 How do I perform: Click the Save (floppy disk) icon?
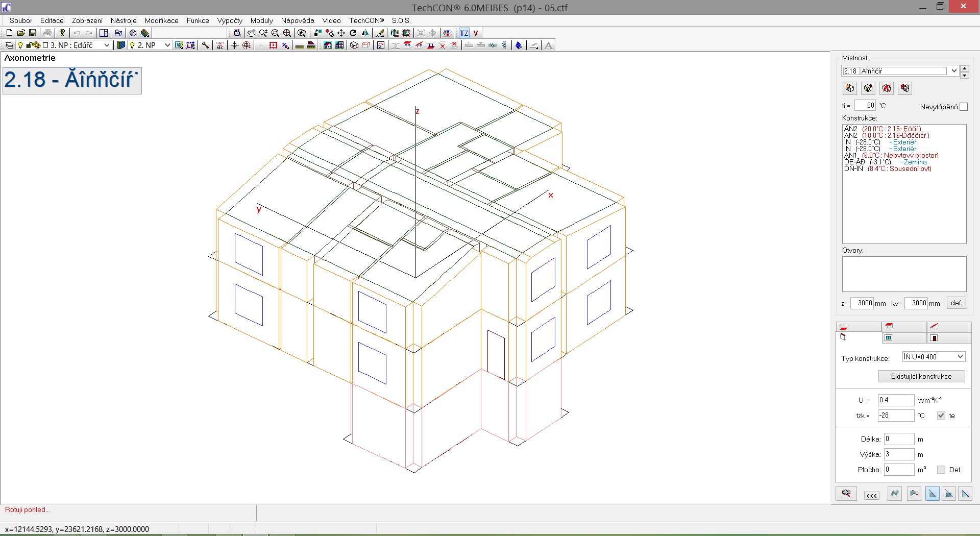coord(33,33)
